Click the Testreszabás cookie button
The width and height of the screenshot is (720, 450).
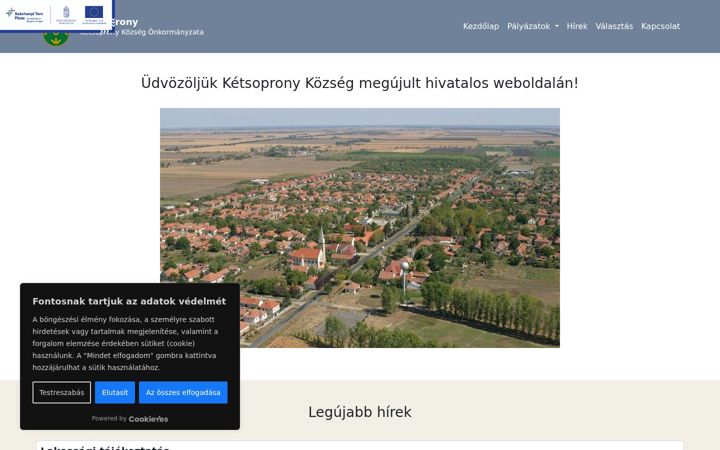62,393
